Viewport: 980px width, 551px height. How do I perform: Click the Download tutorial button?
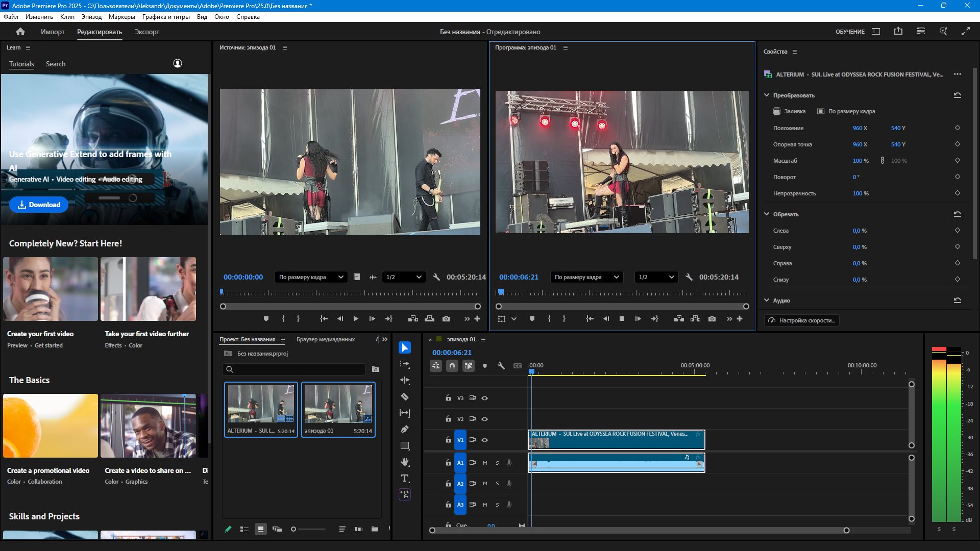[39, 205]
